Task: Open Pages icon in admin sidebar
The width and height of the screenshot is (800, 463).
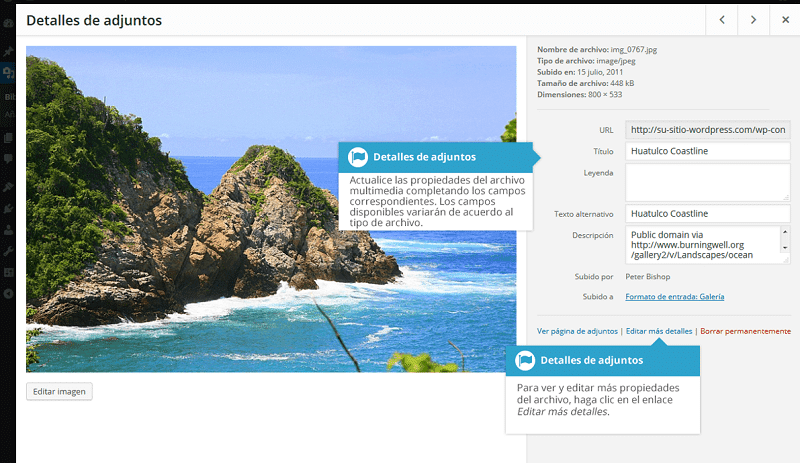Action: (x=8, y=138)
